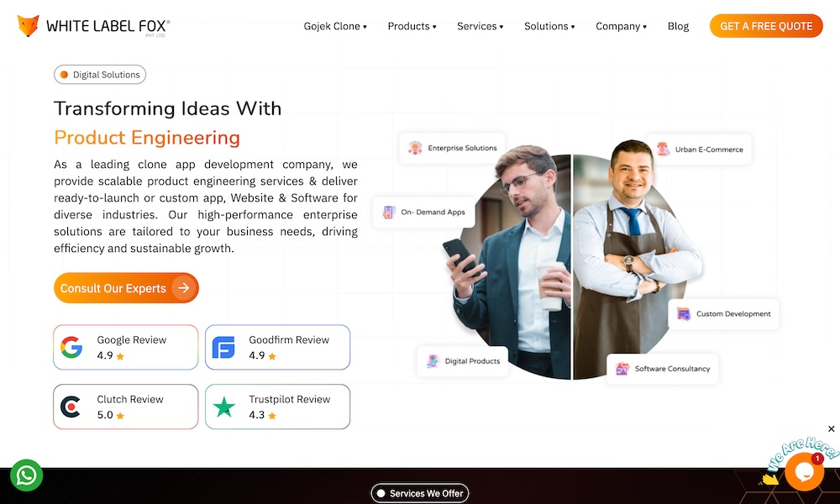The image size is (840, 504).
Task: Click the Goodfirm logo icon
Action: point(223,347)
